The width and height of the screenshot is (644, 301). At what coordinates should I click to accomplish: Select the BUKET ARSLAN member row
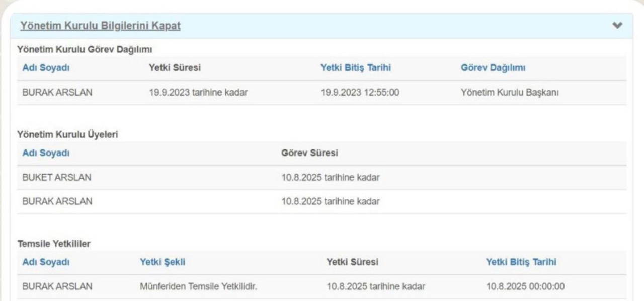57,177
